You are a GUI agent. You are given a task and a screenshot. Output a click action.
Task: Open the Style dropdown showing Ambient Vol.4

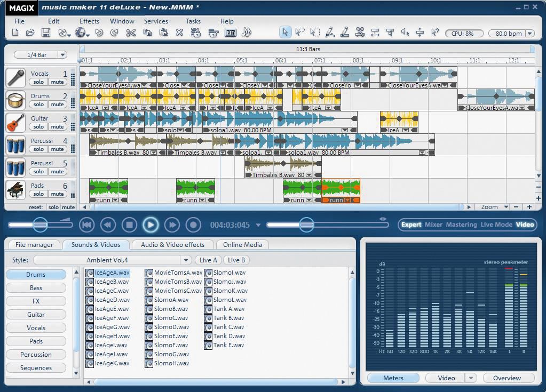click(x=185, y=260)
